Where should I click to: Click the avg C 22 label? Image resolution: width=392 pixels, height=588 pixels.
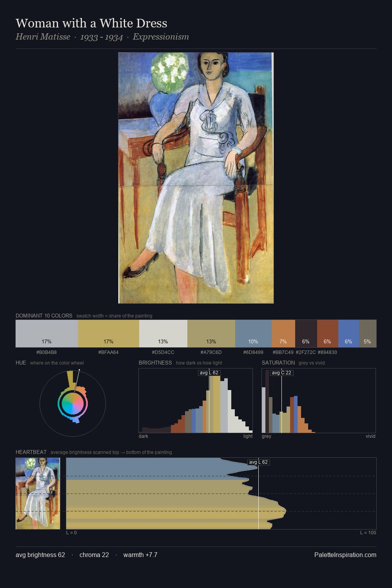click(x=281, y=372)
